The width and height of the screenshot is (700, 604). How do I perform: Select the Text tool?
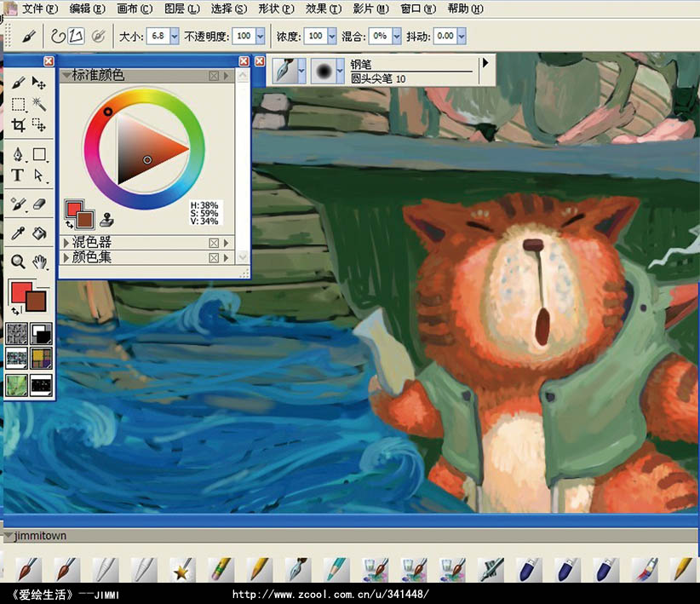(x=18, y=175)
